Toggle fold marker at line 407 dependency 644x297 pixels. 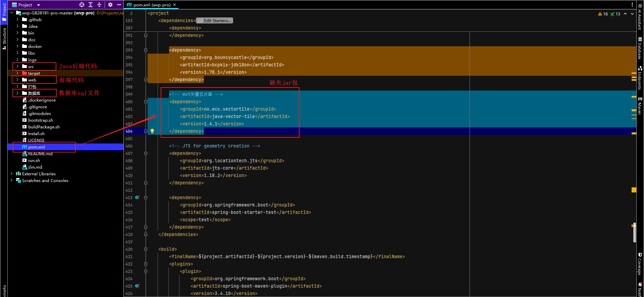coord(146,154)
